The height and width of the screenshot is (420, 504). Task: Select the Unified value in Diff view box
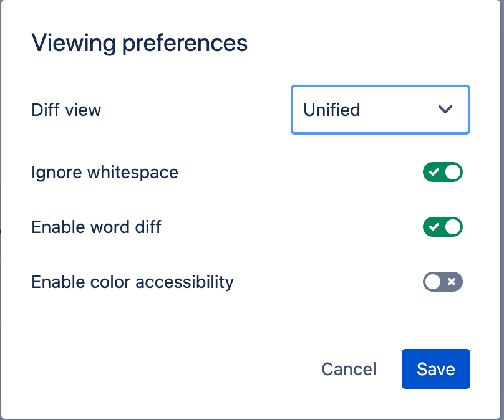[332, 110]
